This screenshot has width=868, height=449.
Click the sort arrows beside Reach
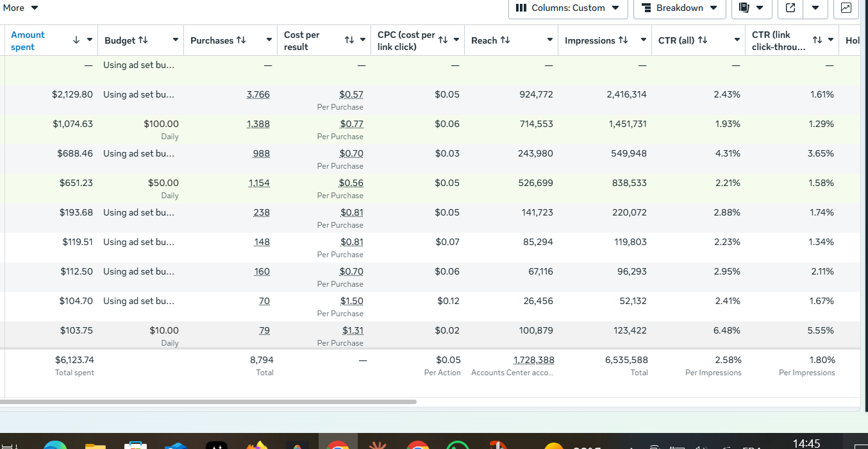505,40
